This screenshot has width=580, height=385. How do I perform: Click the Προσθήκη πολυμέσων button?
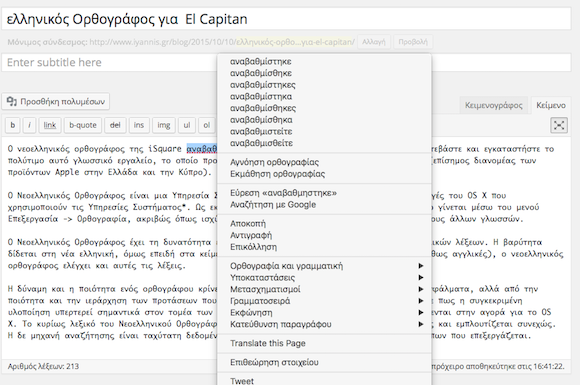[x=56, y=101]
